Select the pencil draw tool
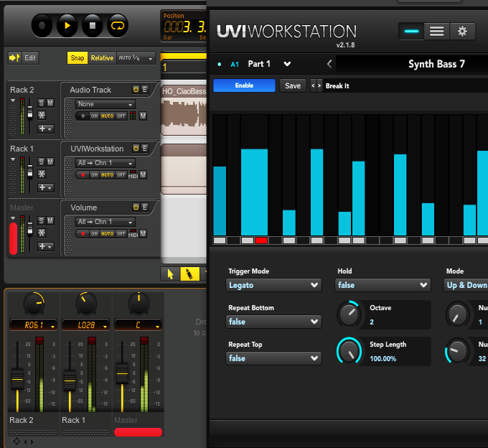 tap(189, 274)
